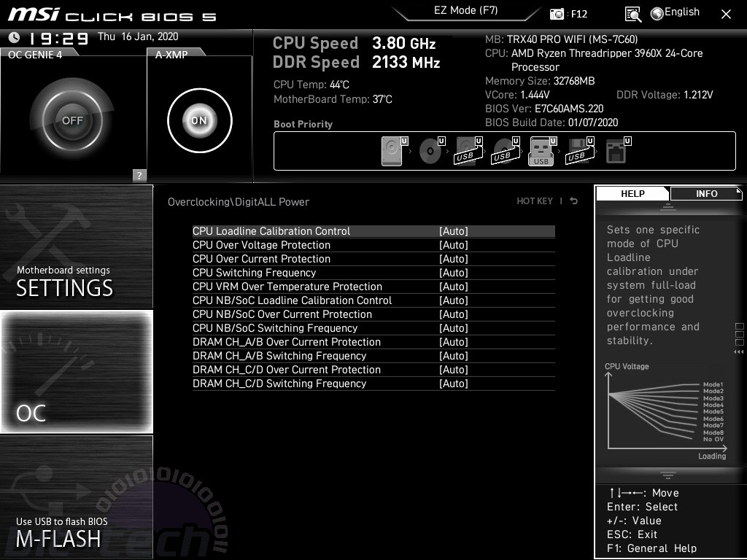Image resolution: width=747 pixels, height=560 pixels.
Task: Click the CPU Voltage loadline mode graph
Action: [666, 411]
